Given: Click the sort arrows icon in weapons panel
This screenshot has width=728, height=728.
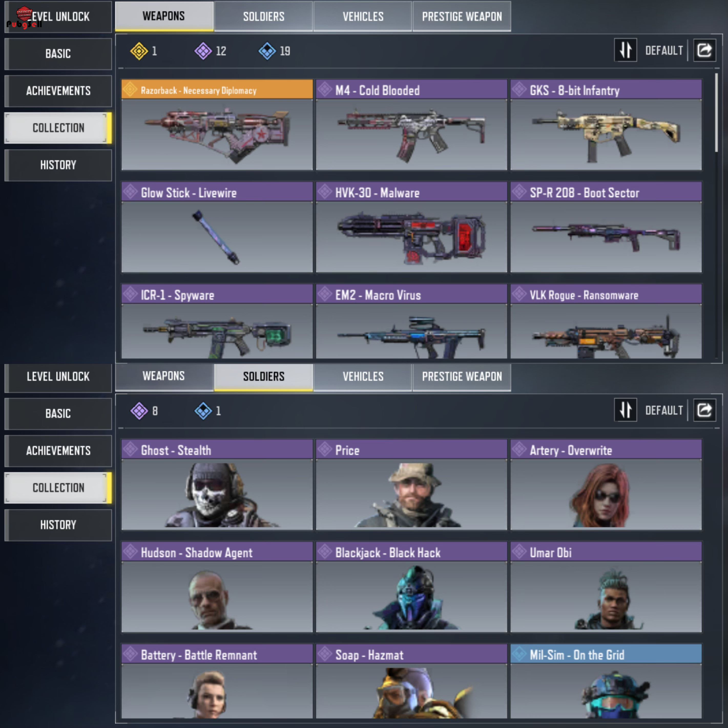Looking at the screenshot, I should pos(626,50).
